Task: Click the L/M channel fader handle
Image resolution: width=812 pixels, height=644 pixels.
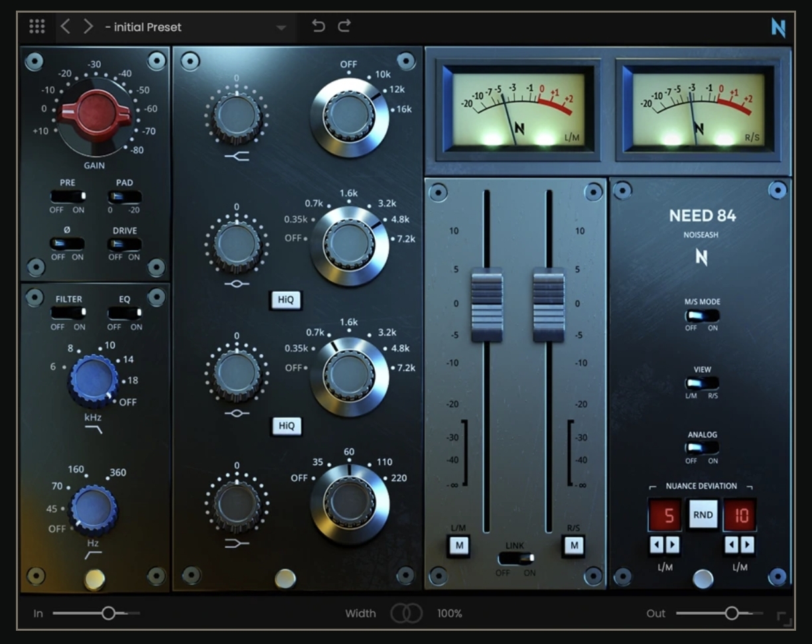Action: point(487,305)
